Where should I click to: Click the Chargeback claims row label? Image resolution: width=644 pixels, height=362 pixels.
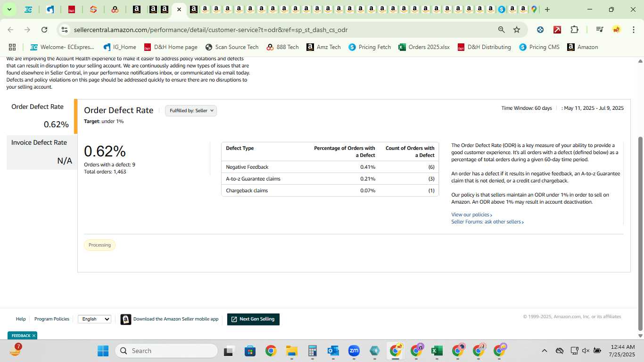(247, 190)
